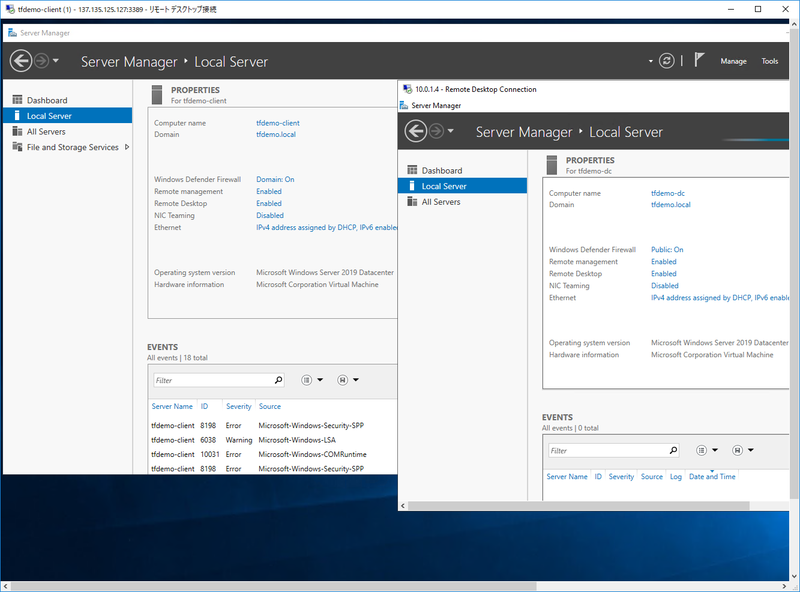This screenshot has height=592, width=800.
Task: Click horizontal scrollbar of 10.0.1.4 remote window
Action: pyautogui.click(x=579, y=506)
